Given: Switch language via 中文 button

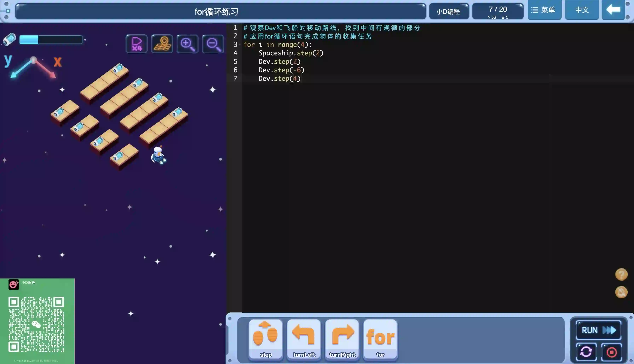Looking at the screenshot, I should (582, 10).
